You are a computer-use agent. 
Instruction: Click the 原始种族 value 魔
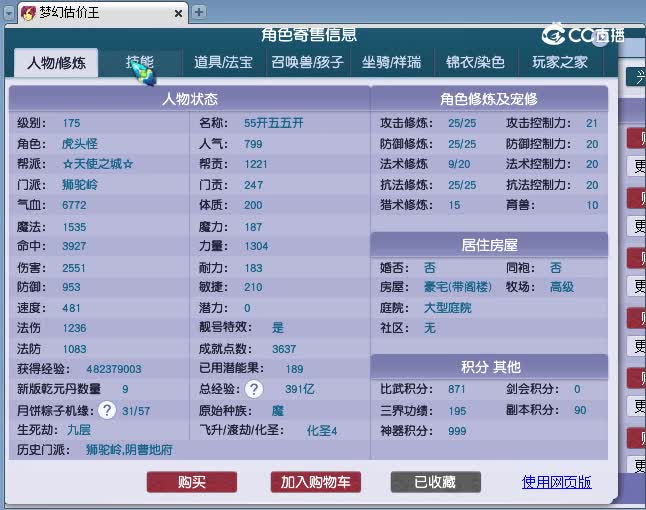pos(278,411)
